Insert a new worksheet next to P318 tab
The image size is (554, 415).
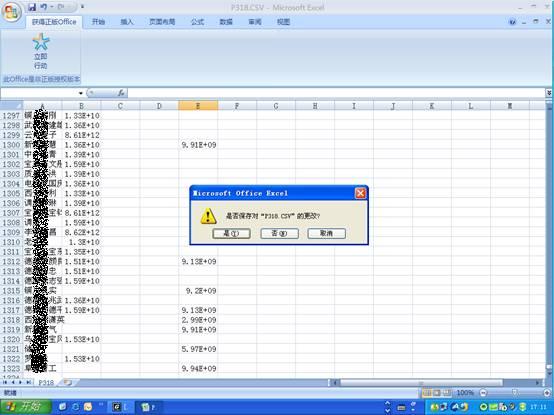(x=67, y=383)
